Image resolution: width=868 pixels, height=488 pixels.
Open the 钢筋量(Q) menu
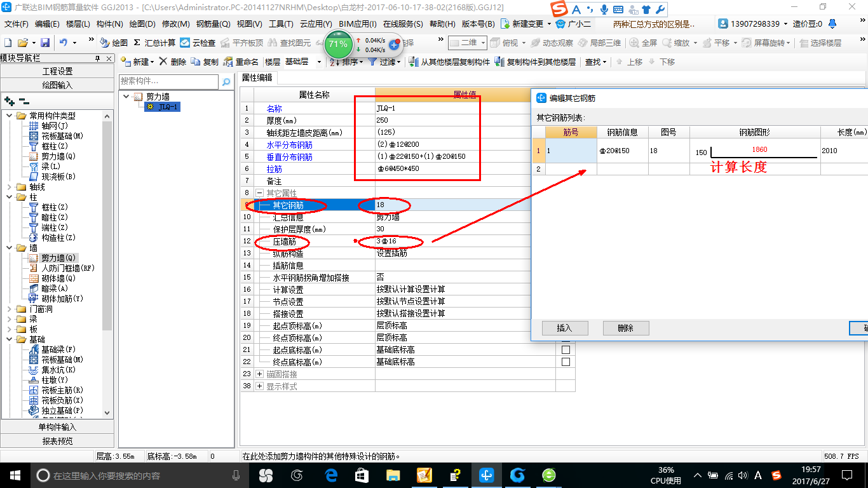pyautogui.click(x=214, y=24)
